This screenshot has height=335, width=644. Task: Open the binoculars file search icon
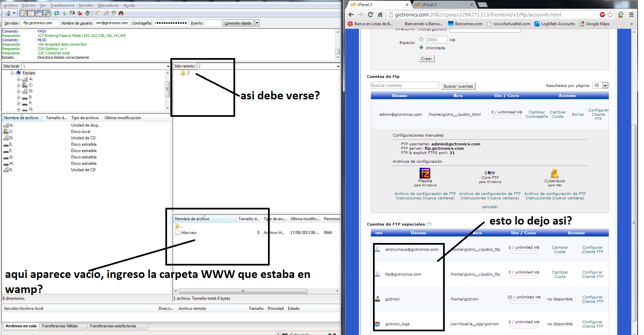[121, 13]
